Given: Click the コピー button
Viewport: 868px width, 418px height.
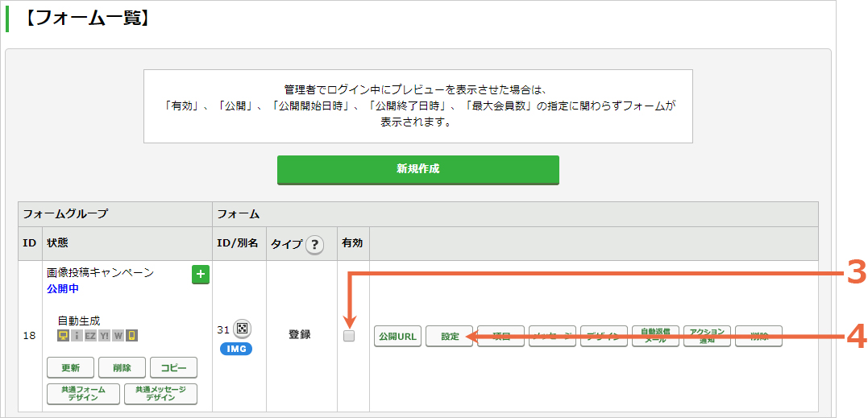Looking at the screenshot, I should click(x=173, y=368).
